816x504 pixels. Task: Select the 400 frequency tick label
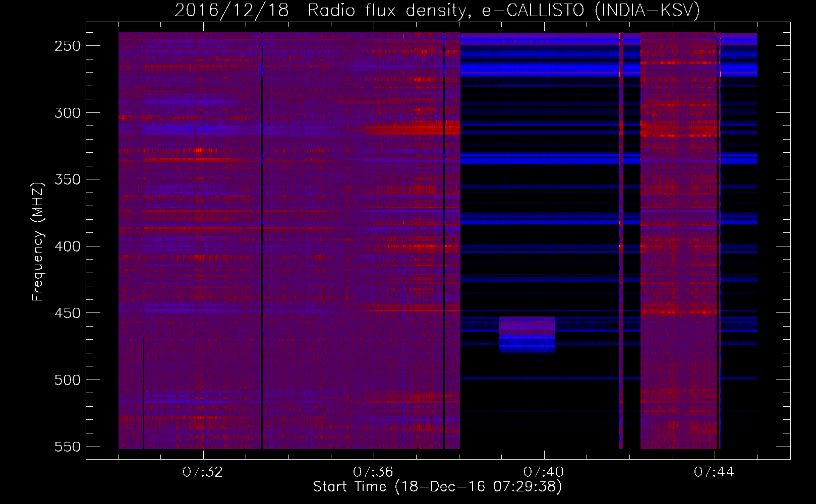coord(68,246)
